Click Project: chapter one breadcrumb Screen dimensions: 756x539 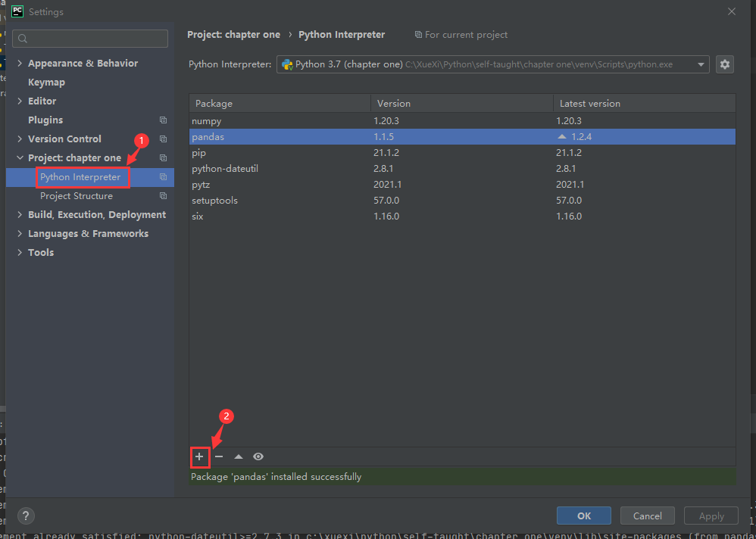[233, 35]
